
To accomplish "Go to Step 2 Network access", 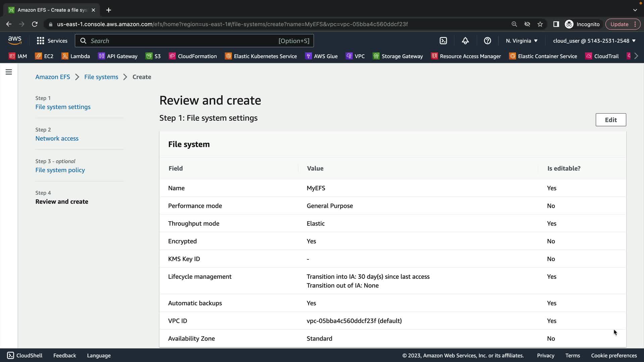I will point(57,138).
